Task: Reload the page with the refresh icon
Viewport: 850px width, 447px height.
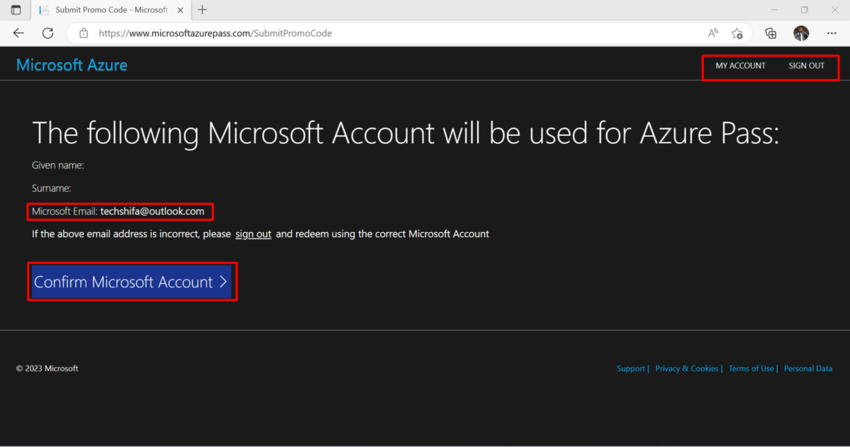Action: tap(48, 33)
